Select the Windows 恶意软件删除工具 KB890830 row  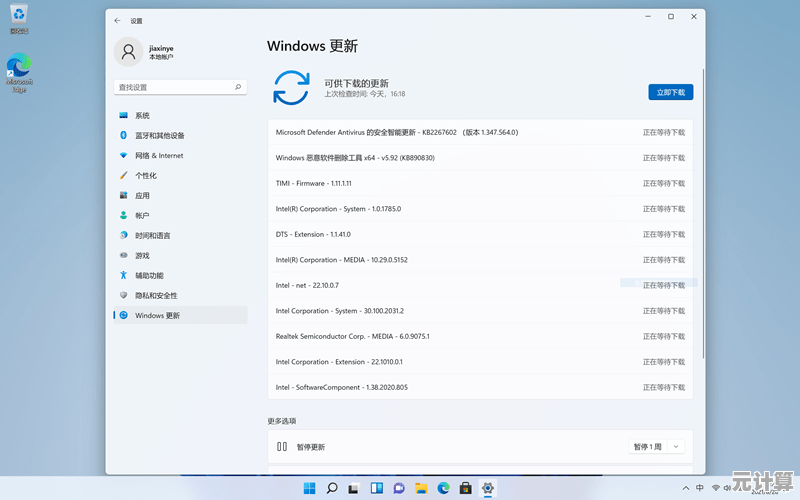[x=480, y=158]
